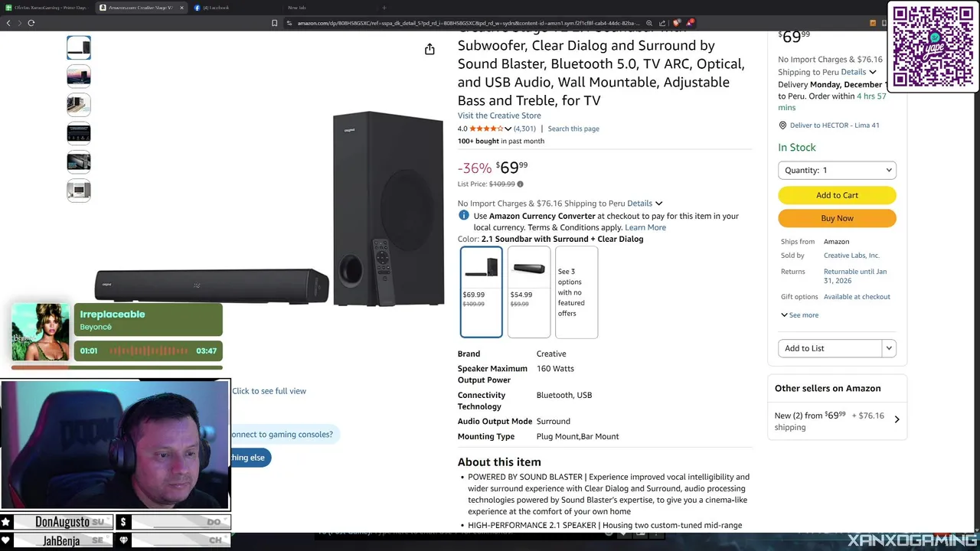Viewport: 980px width, 551px height.
Task: Open the Add to List dropdown arrow
Action: (x=889, y=348)
